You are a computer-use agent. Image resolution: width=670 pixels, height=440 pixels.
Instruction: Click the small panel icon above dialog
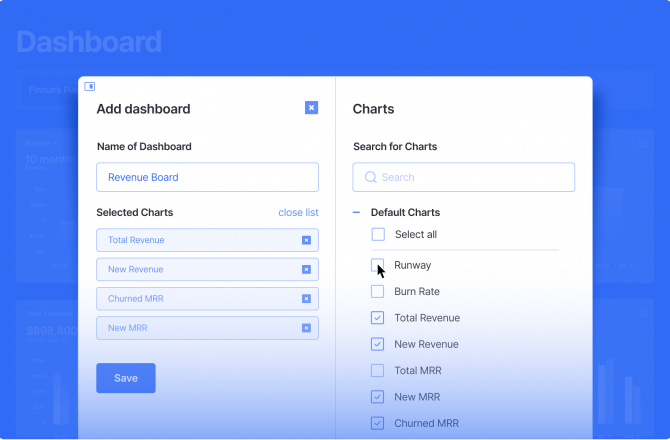tap(89, 86)
